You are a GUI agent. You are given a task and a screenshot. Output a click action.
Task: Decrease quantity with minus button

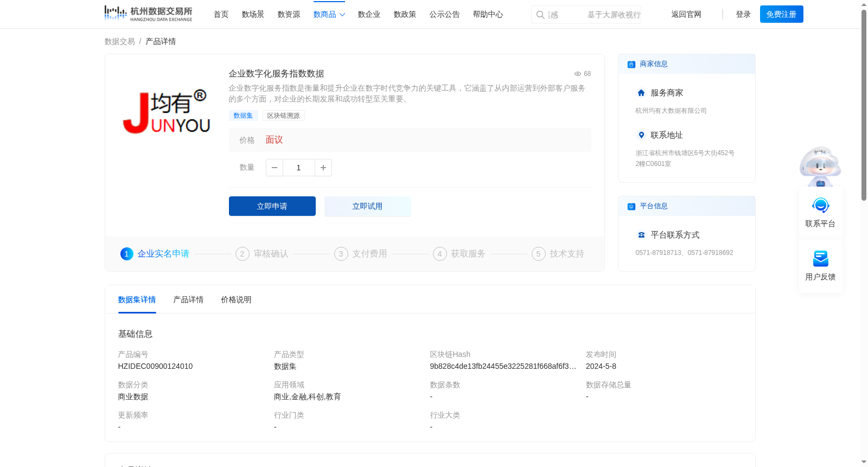click(x=275, y=168)
